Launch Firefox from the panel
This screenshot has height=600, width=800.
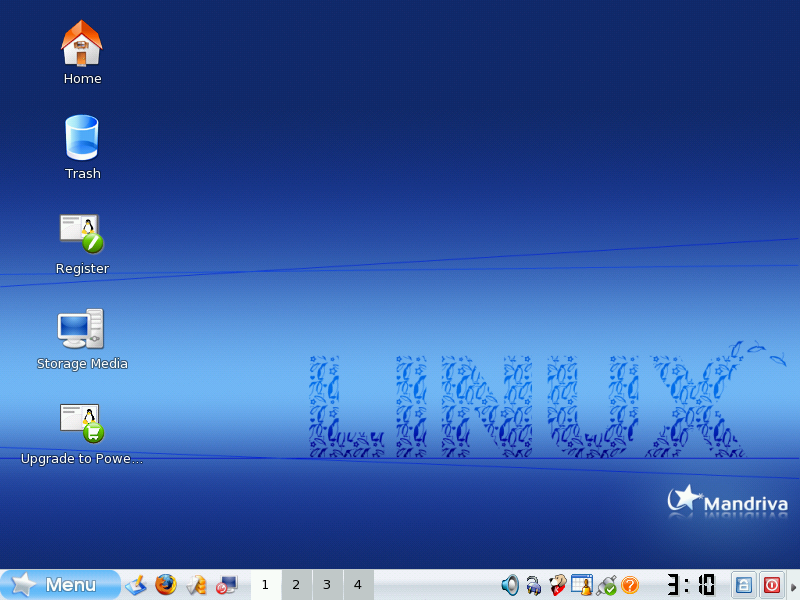(x=166, y=585)
